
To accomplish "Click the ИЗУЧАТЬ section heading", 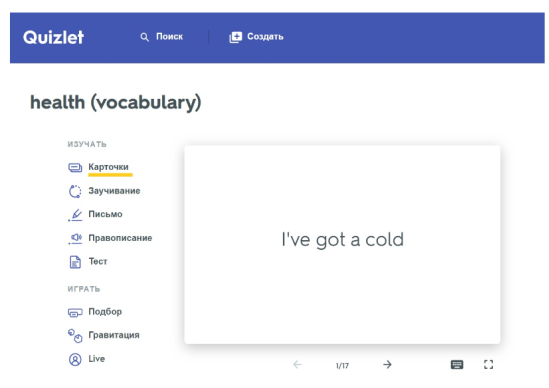I will point(87,144).
